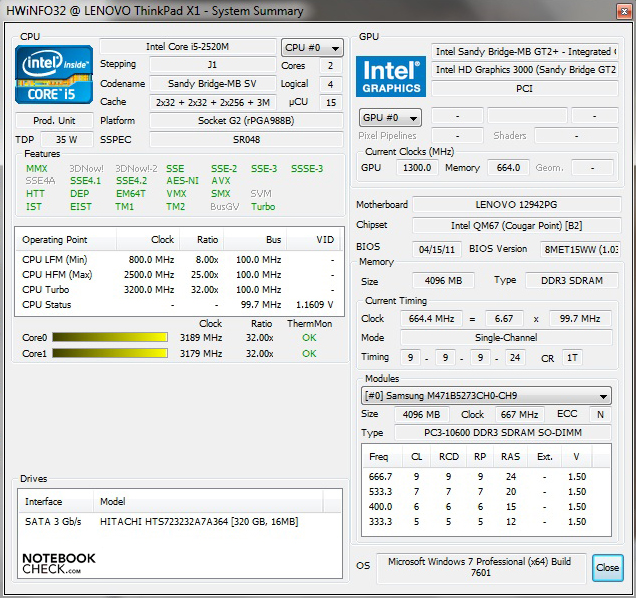Click the Intel QM67 (Cougar Point) chipset field
636x598 pixels.
pos(517,226)
